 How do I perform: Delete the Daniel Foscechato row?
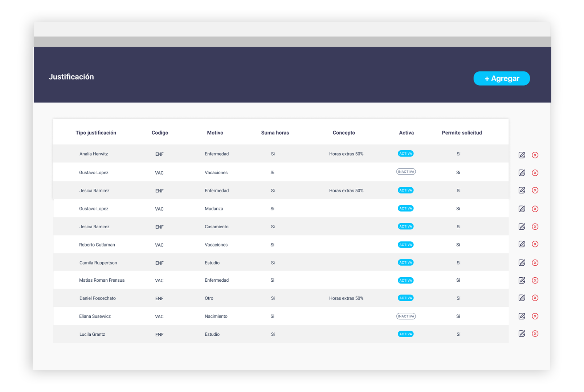535,298
